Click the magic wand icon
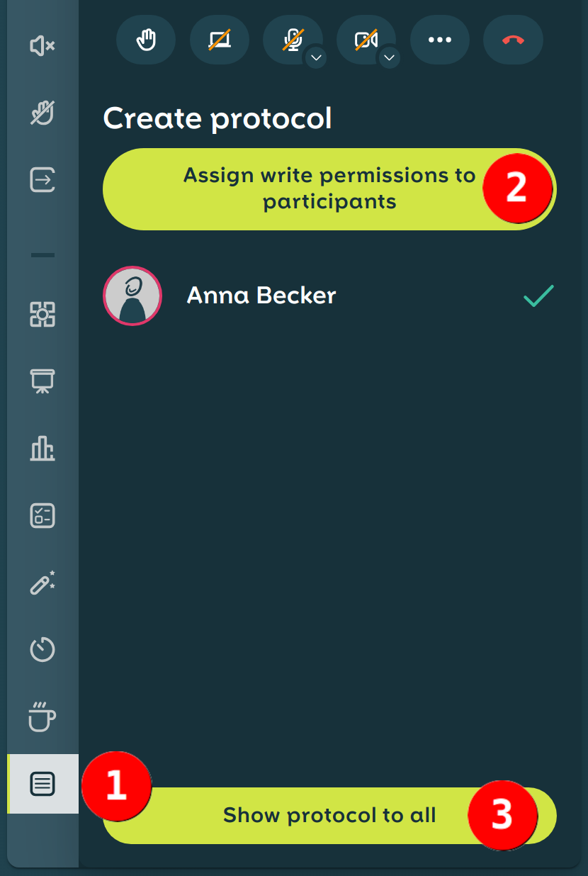 click(43, 583)
